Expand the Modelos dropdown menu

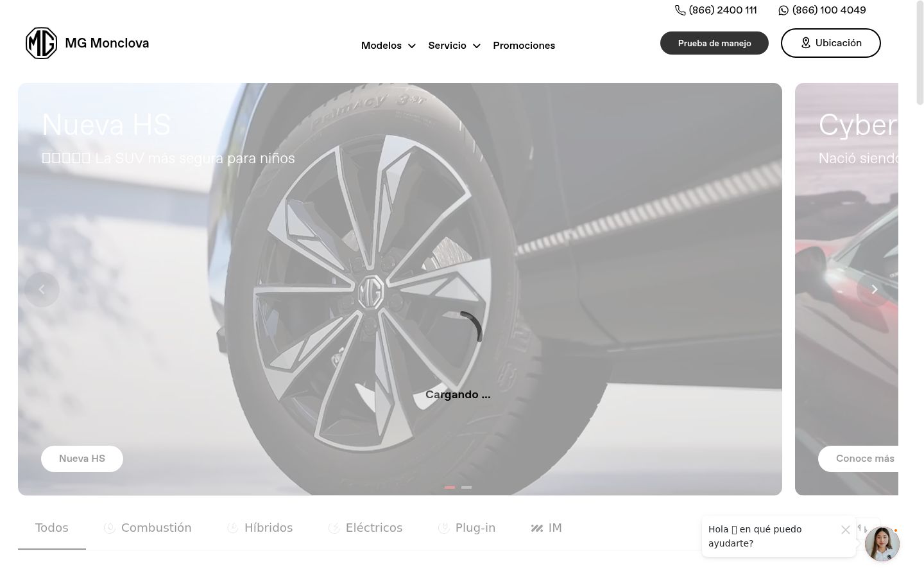(x=388, y=46)
